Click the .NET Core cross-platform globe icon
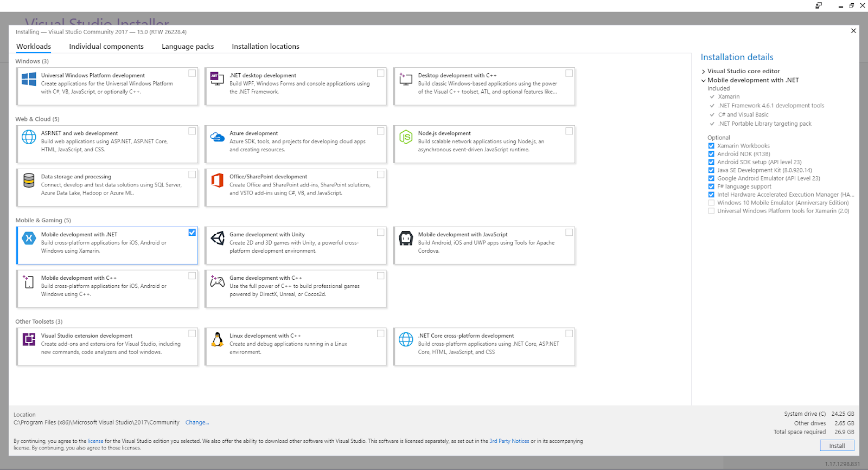The height and width of the screenshot is (470, 868). [406, 339]
